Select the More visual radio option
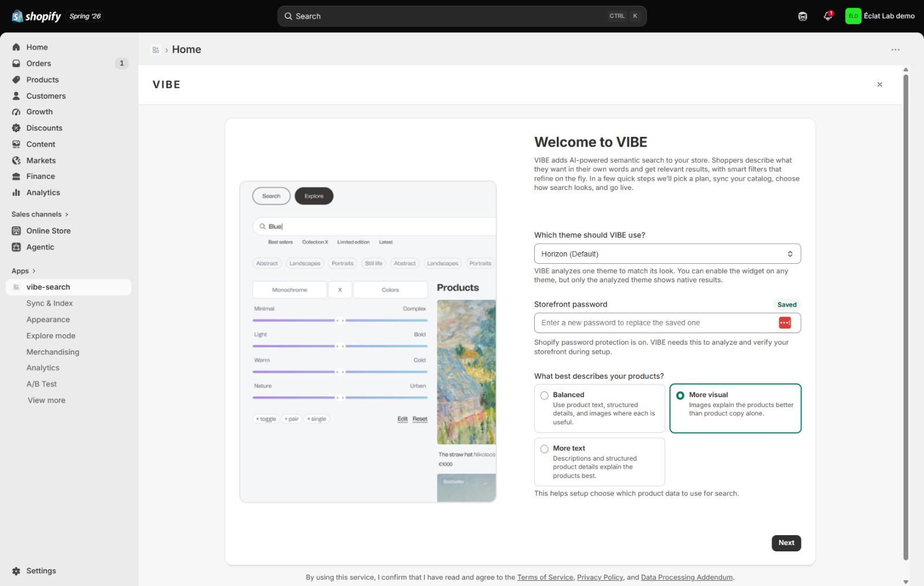924x586 pixels. [x=680, y=395]
